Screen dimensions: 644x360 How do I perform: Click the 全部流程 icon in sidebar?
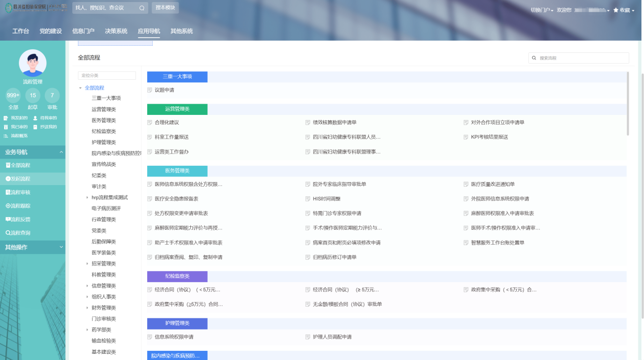pos(8,165)
